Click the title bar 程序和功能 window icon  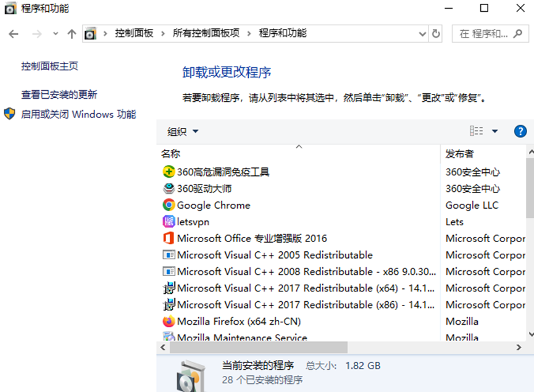coord(10,8)
